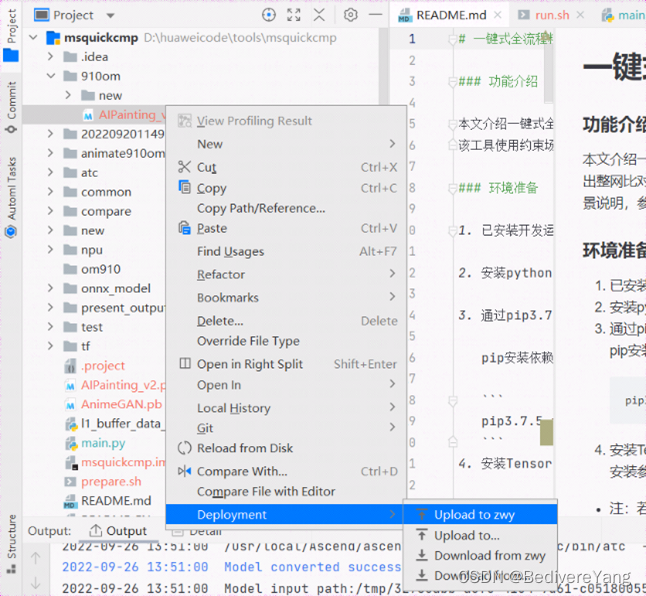
Task: Choose Compare With... menu item
Action: click(286, 471)
